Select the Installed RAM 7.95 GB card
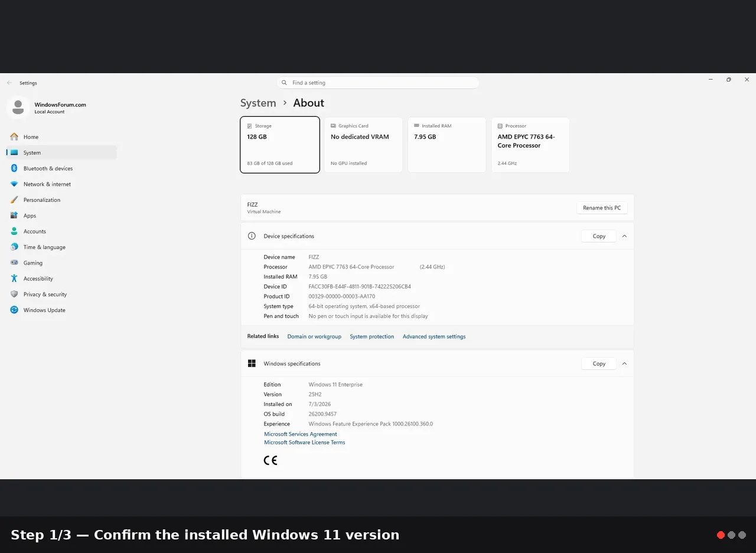Viewport: 756px width, 553px height. click(x=447, y=145)
